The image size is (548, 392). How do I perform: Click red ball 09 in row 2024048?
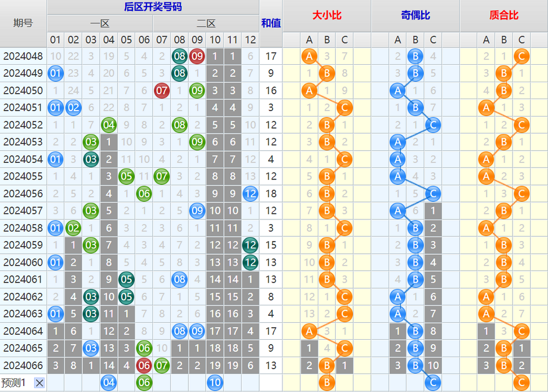[x=197, y=56]
